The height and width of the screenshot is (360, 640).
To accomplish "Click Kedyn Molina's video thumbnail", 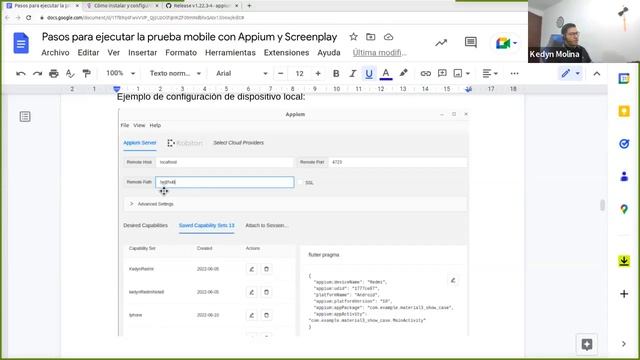I will pos(583,31).
